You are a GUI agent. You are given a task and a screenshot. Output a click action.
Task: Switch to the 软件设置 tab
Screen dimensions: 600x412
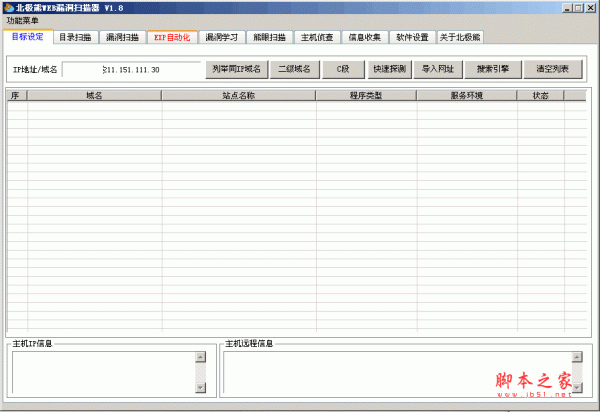pos(411,38)
